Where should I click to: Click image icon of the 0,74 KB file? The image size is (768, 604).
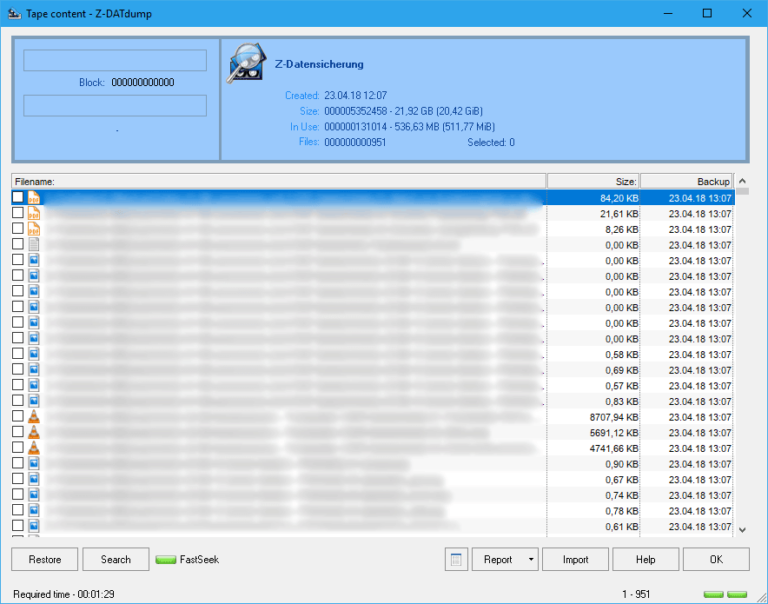[x=34, y=495]
